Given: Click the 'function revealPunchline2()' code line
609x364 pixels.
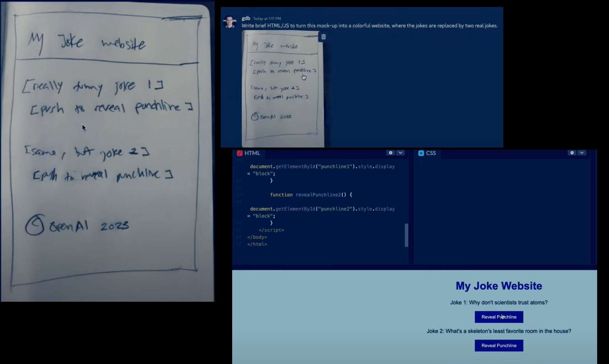Looking at the screenshot, I should [311, 195].
